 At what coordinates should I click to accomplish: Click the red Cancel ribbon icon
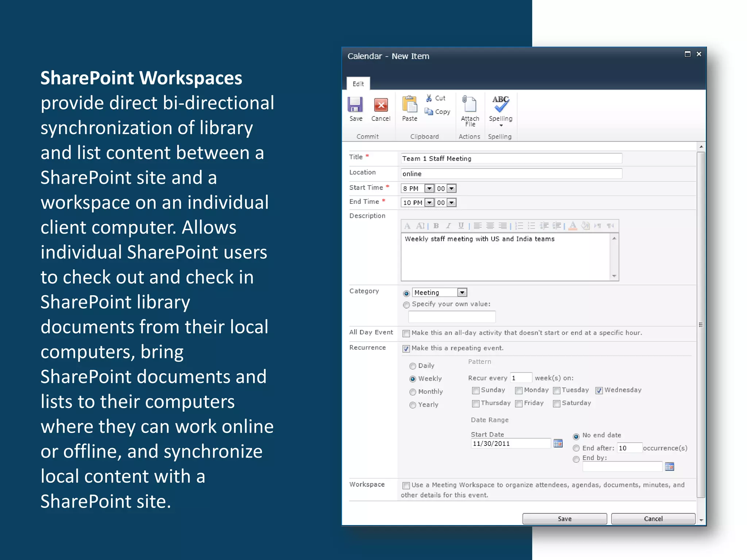(x=381, y=105)
